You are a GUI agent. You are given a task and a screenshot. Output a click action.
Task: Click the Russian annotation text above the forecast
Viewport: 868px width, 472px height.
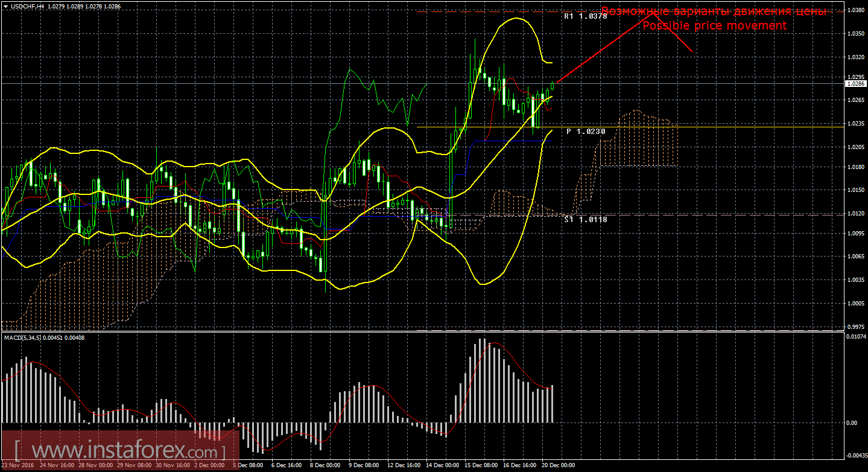coord(713,11)
